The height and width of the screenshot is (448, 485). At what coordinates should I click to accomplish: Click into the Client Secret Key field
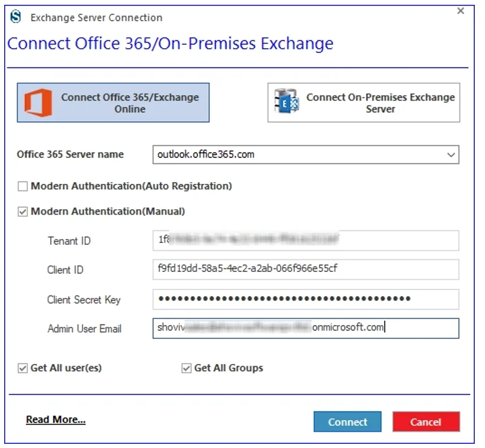[x=306, y=299]
